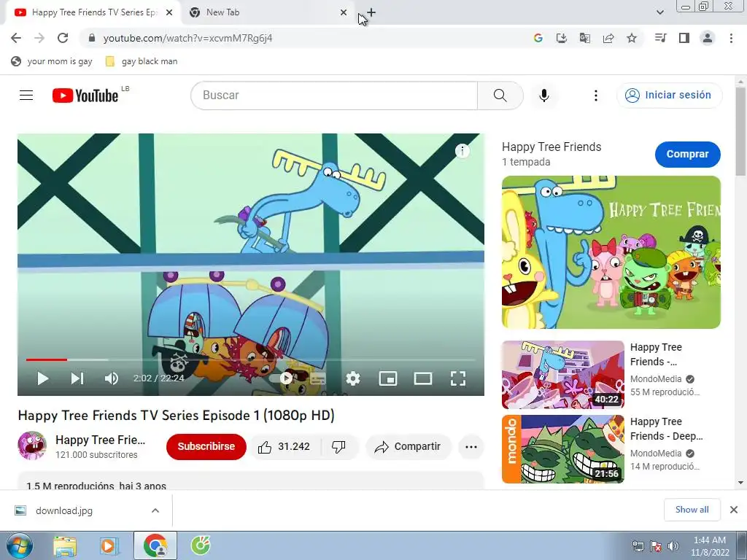Open video player settings gear
747x560 pixels.
point(353,378)
